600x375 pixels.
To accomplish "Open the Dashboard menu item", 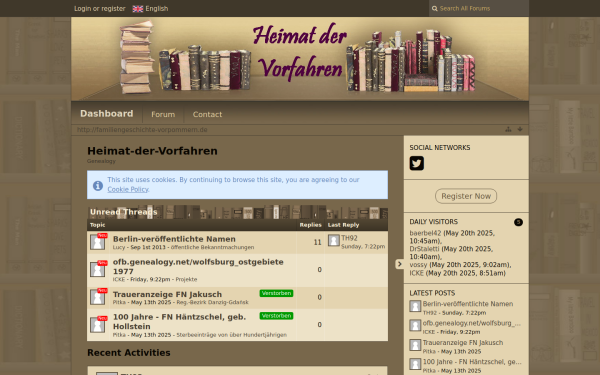I will pos(107,114).
